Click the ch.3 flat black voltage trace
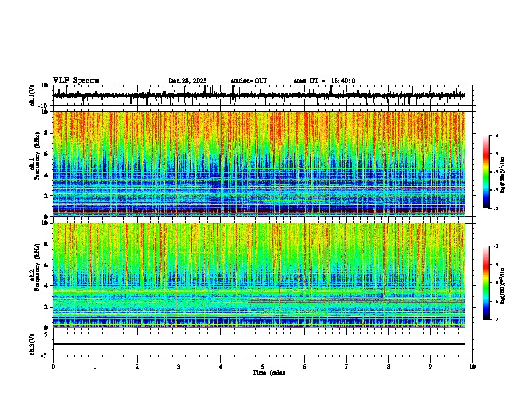This screenshot has width=532, height=411. point(259,344)
